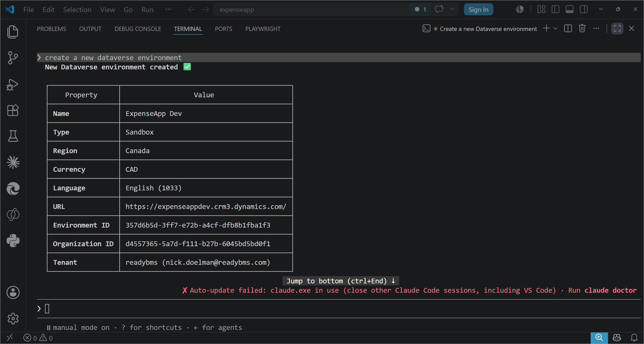Switch to the DEBUG CONSOLE tab

[138, 29]
